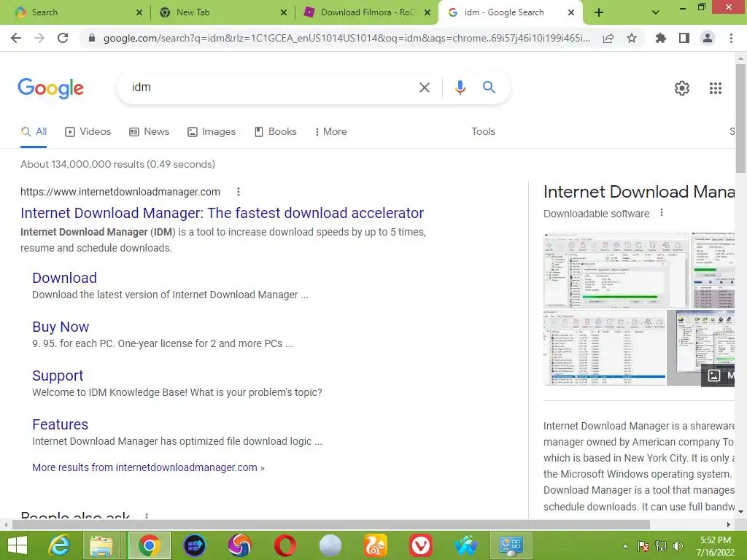This screenshot has height=560, width=747.
Task: Switch to the Download Filmora tab
Action: (362, 12)
